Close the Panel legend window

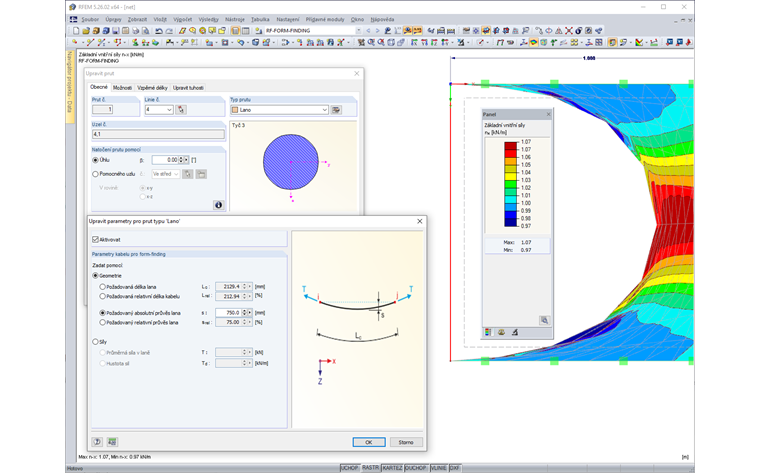[x=548, y=114]
